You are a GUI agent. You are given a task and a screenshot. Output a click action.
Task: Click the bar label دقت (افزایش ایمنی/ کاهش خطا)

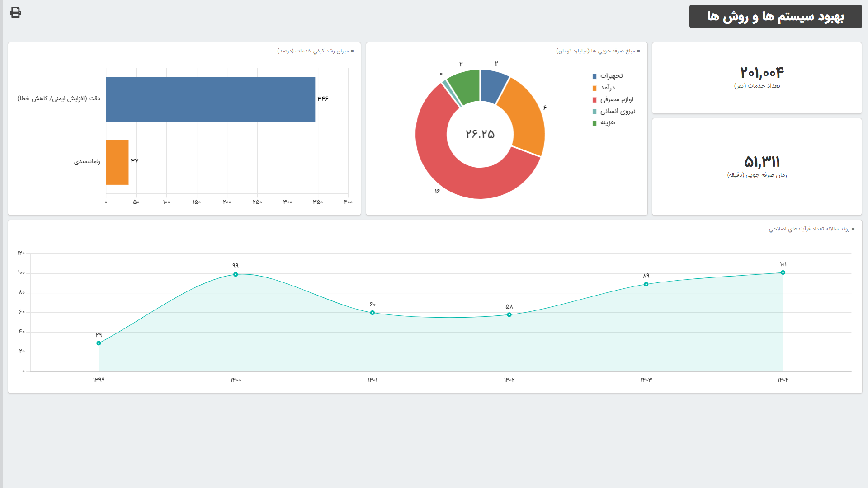pos(59,99)
